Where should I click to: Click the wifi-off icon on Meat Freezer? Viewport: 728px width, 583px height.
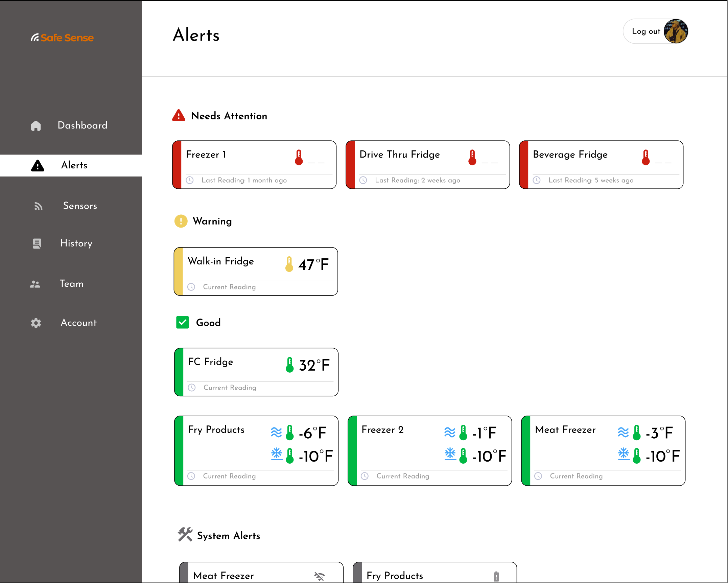(319, 576)
